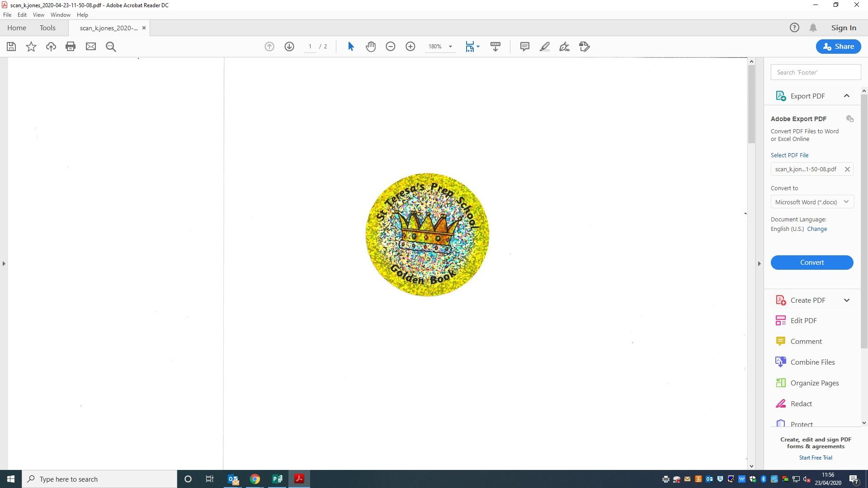Screen dimensions: 868x488
Task: Click the Search 'Footer' tools field
Action: [x=816, y=72]
